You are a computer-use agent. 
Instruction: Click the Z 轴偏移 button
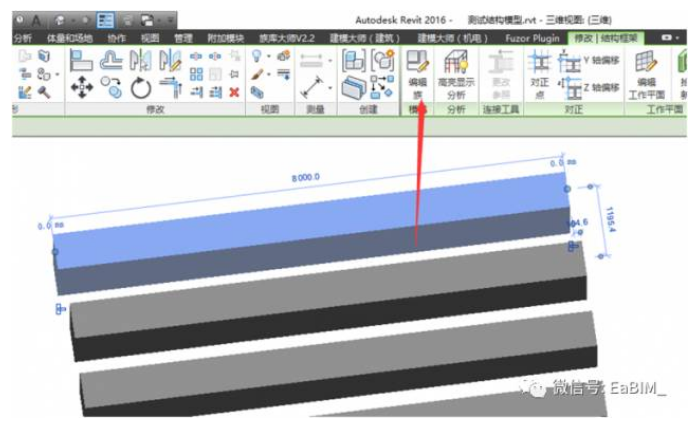(x=588, y=88)
